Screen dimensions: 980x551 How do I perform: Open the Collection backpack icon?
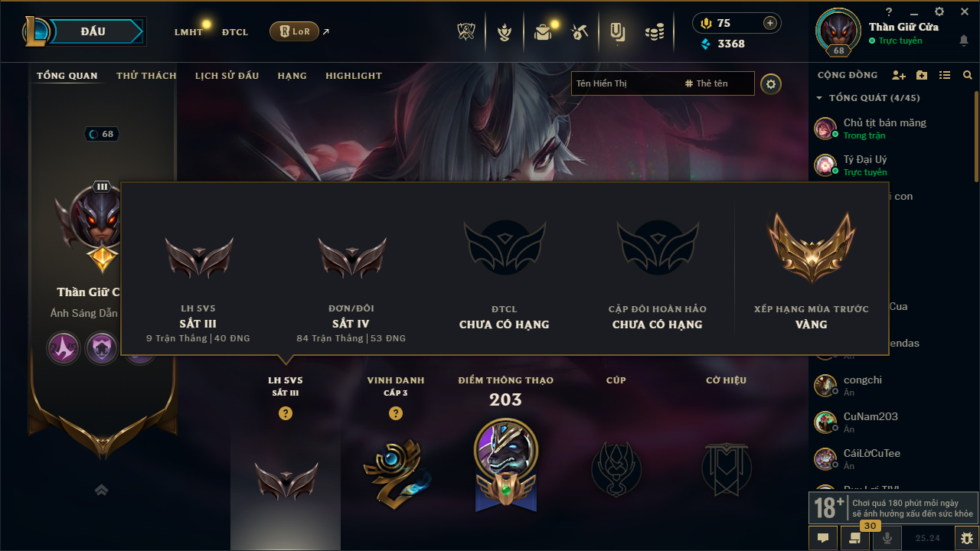tap(543, 32)
